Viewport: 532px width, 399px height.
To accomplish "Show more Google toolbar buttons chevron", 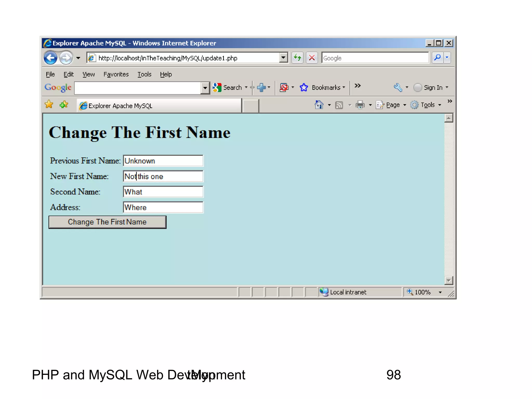I will (x=358, y=86).
